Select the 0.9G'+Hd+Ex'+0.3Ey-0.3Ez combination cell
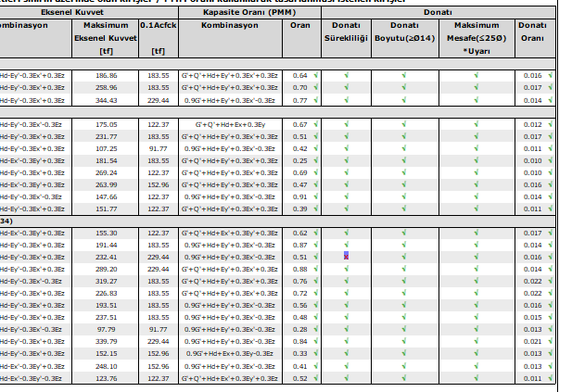572x392 pixels. tap(229, 352)
